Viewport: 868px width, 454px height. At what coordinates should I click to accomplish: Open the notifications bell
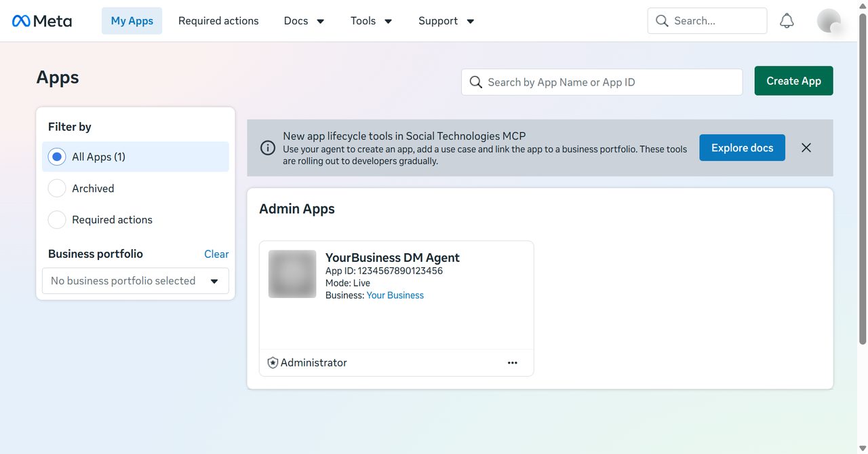click(787, 21)
